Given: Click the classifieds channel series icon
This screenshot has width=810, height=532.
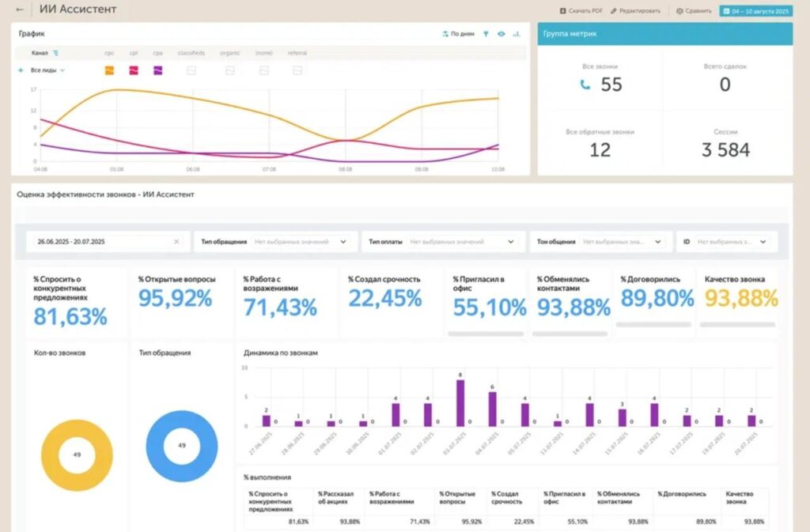Looking at the screenshot, I should point(191,70).
